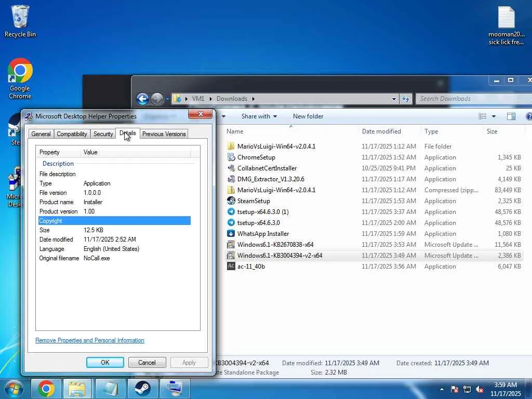This screenshot has width=532, height=399.
Task: Click the Back arrow in Explorer window
Action: click(142, 99)
